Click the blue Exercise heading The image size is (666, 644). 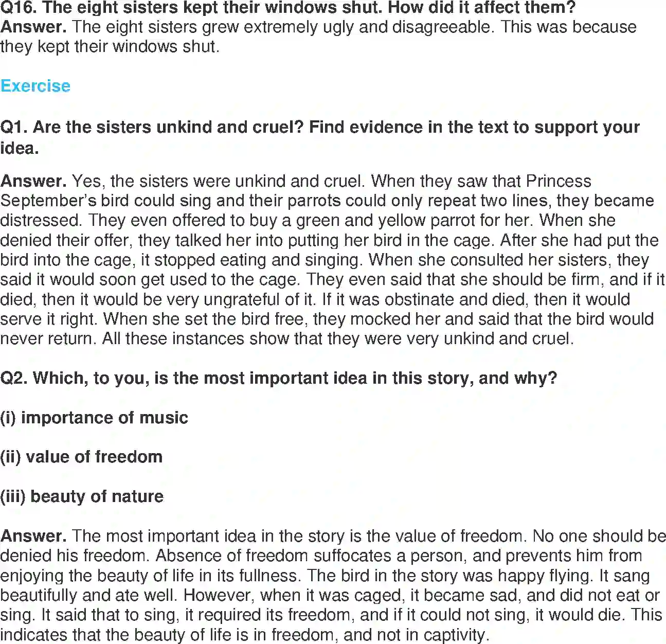tap(35, 85)
